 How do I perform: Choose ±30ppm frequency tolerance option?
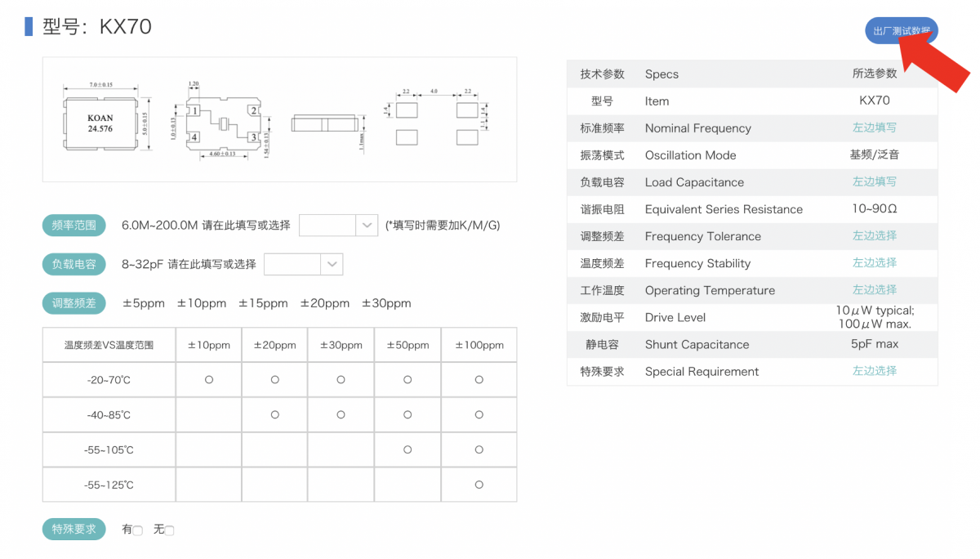tap(386, 303)
